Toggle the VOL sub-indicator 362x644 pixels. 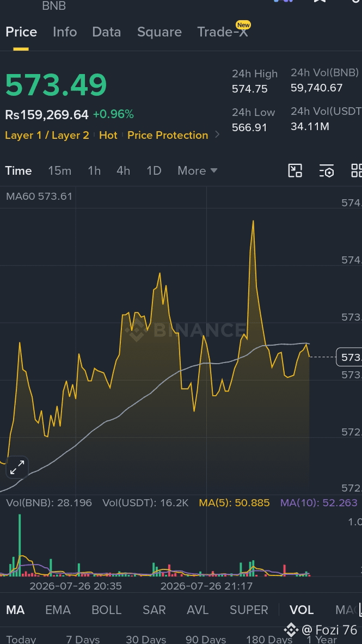pyautogui.click(x=302, y=610)
